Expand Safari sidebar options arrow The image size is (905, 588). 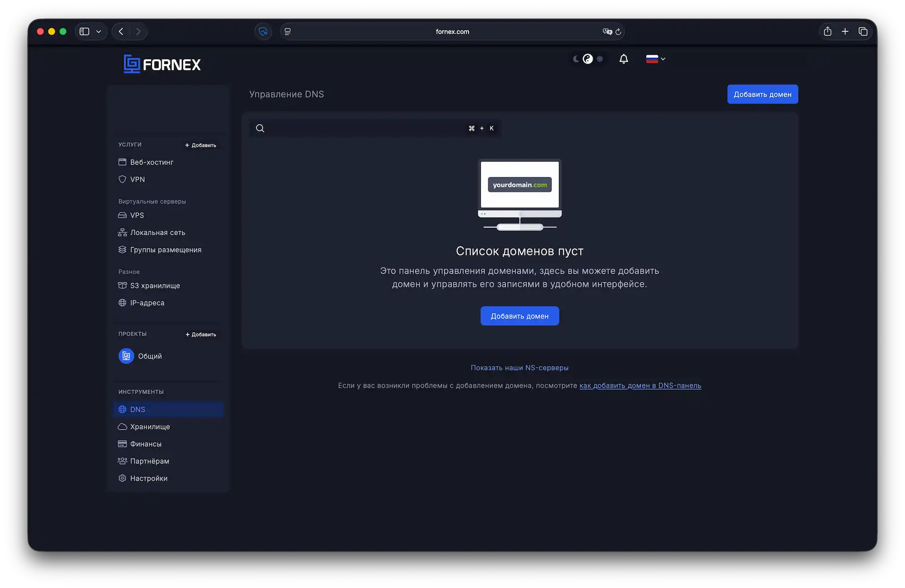tap(99, 31)
